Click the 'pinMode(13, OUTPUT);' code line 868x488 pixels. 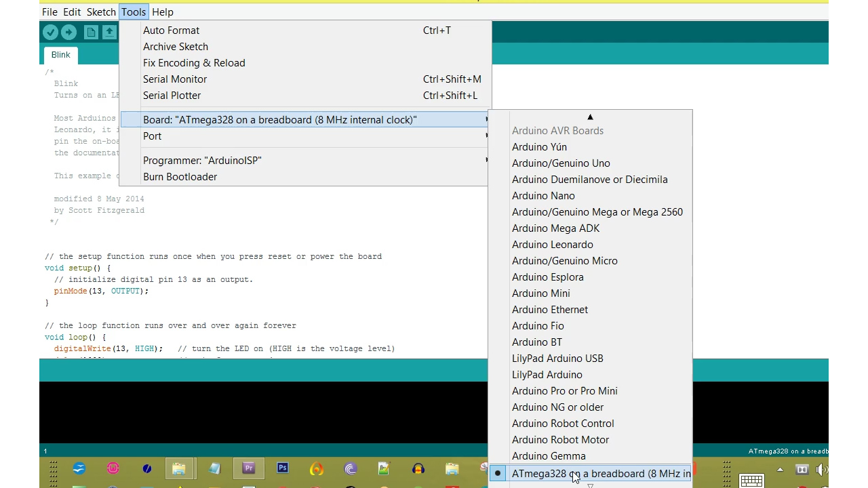pos(101,291)
